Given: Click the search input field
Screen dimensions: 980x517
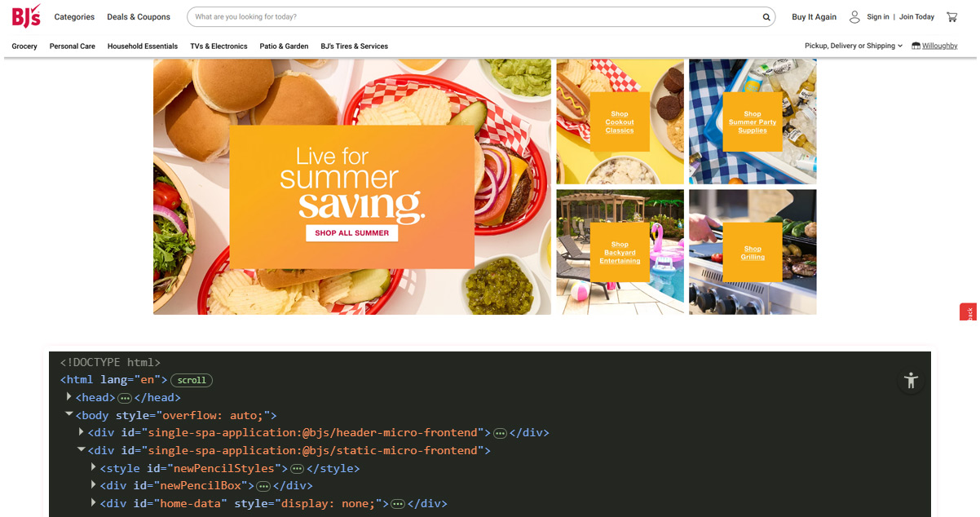Looking at the screenshot, I should click(473, 17).
